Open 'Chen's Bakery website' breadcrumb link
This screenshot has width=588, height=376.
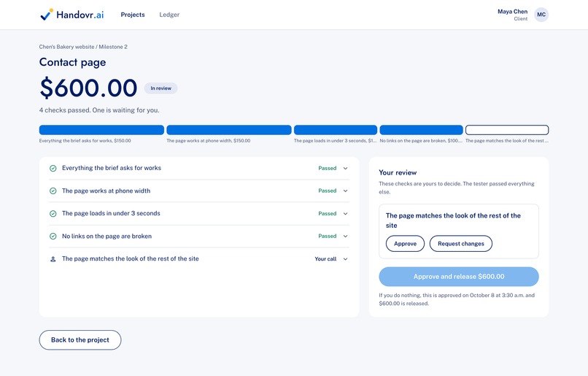(x=66, y=47)
